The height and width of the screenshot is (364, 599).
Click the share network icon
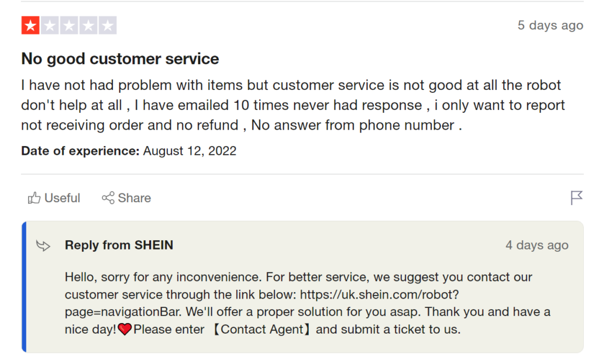[x=108, y=197]
